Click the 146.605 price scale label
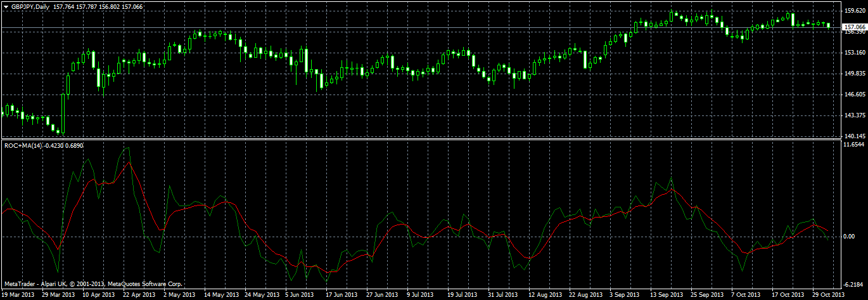The image size is (868, 300). (x=853, y=95)
